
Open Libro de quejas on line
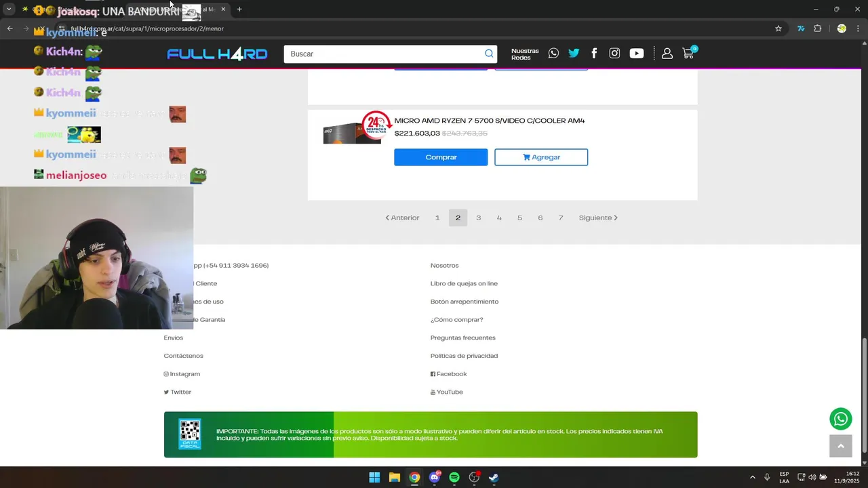coord(464,283)
